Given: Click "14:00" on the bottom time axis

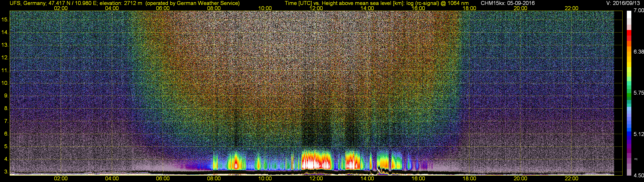Looking at the screenshot, I should [367, 179].
